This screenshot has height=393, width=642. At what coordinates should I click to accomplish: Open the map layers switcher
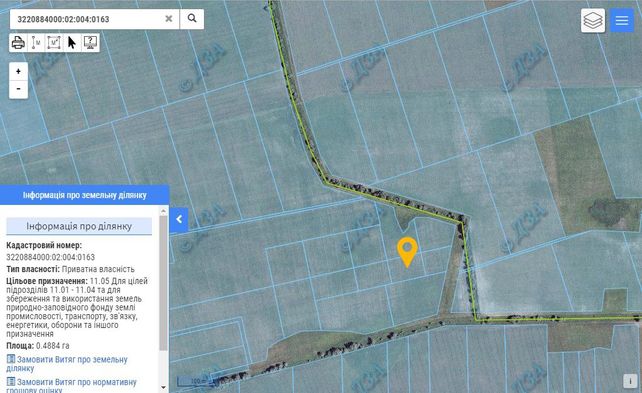(593, 20)
